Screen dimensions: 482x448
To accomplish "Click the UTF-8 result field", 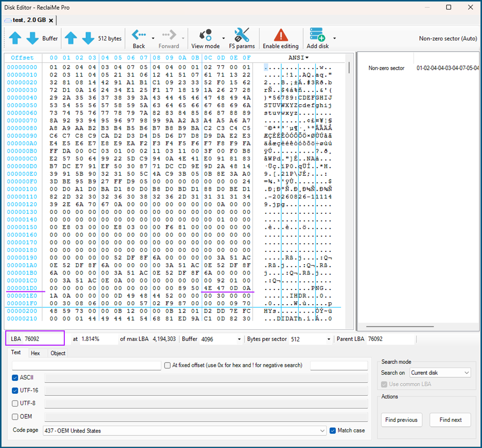I will (206, 404).
